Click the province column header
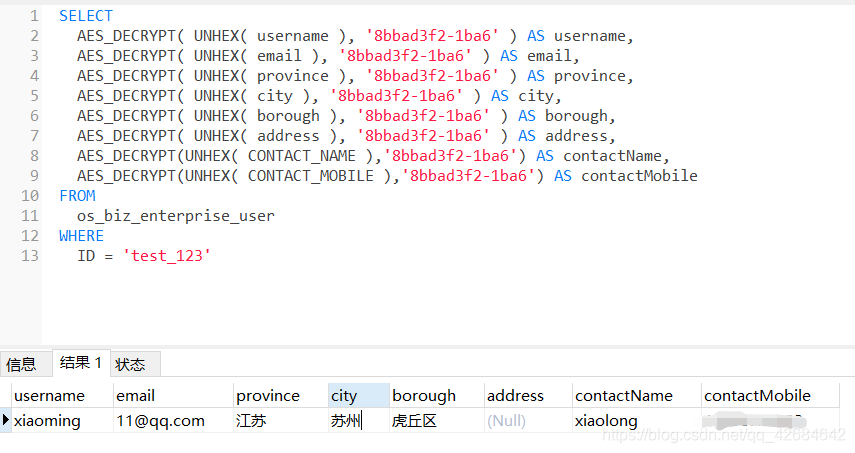855x453 pixels. [280, 395]
